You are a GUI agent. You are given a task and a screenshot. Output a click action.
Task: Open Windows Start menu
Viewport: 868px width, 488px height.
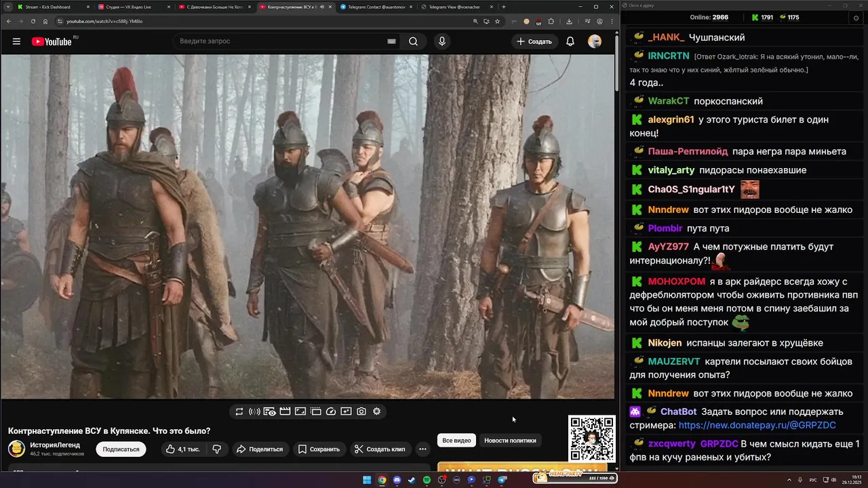point(367,480)
